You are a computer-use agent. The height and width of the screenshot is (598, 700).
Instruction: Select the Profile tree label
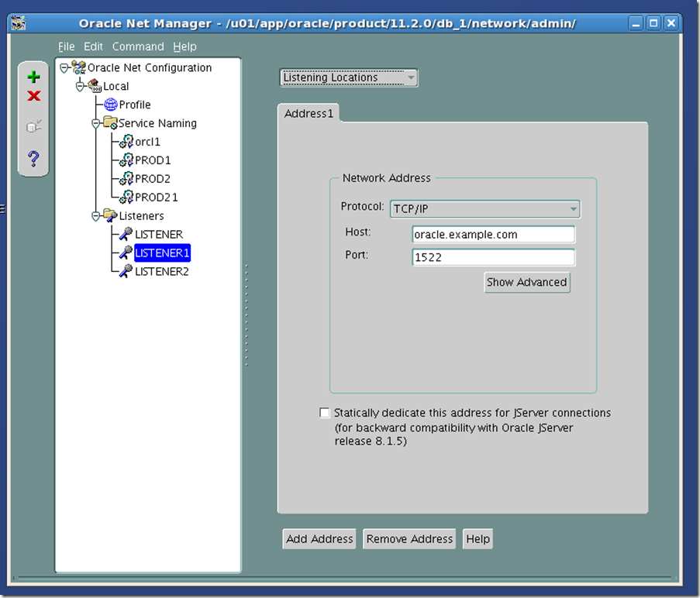pos(135,105)
